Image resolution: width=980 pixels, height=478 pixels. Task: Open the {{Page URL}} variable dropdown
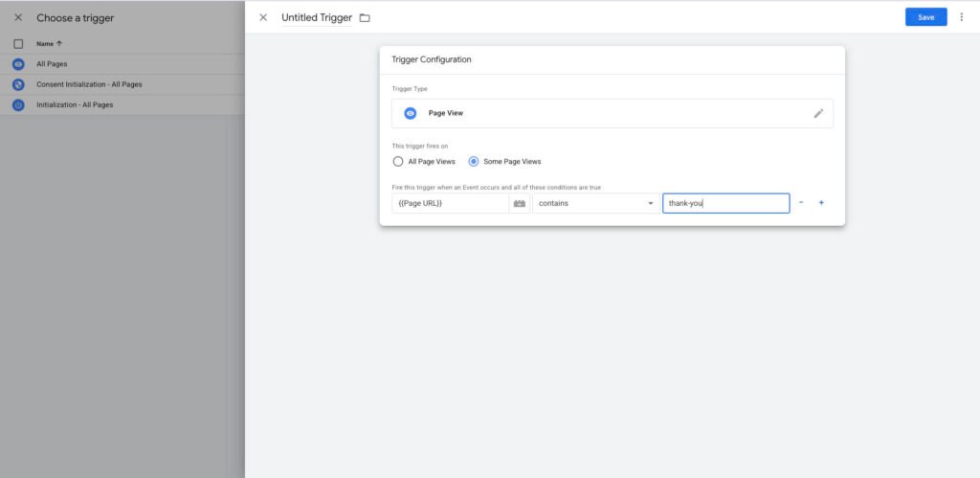coord(451,203)
